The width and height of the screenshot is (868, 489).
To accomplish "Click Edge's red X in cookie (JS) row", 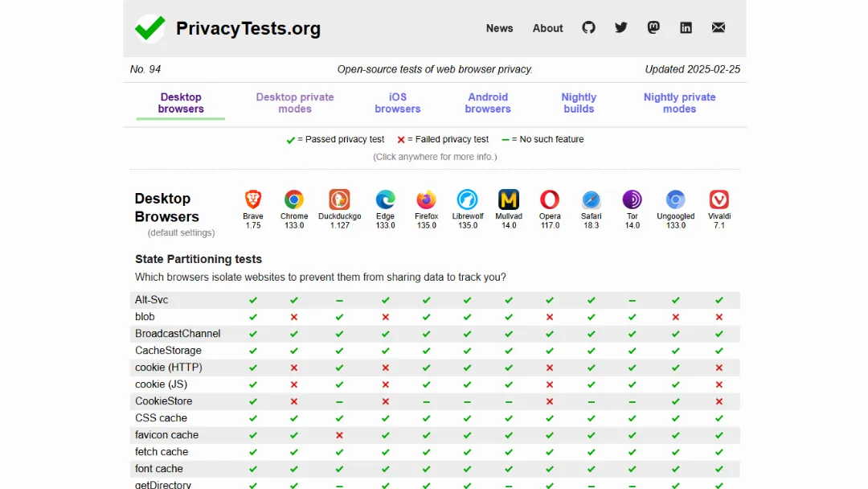I will (385, 384).
